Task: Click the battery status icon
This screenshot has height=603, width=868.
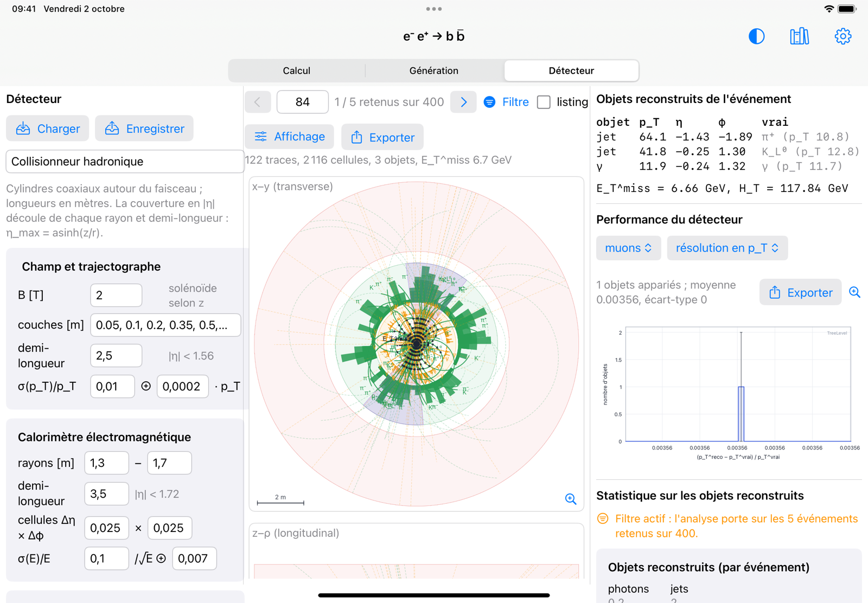Action: [x=847, y=9]
